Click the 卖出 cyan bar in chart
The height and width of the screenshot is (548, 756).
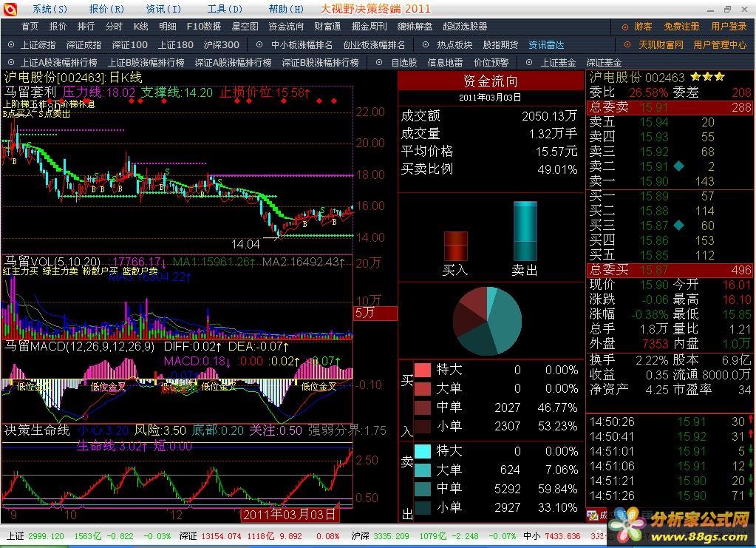coord(525,231)
